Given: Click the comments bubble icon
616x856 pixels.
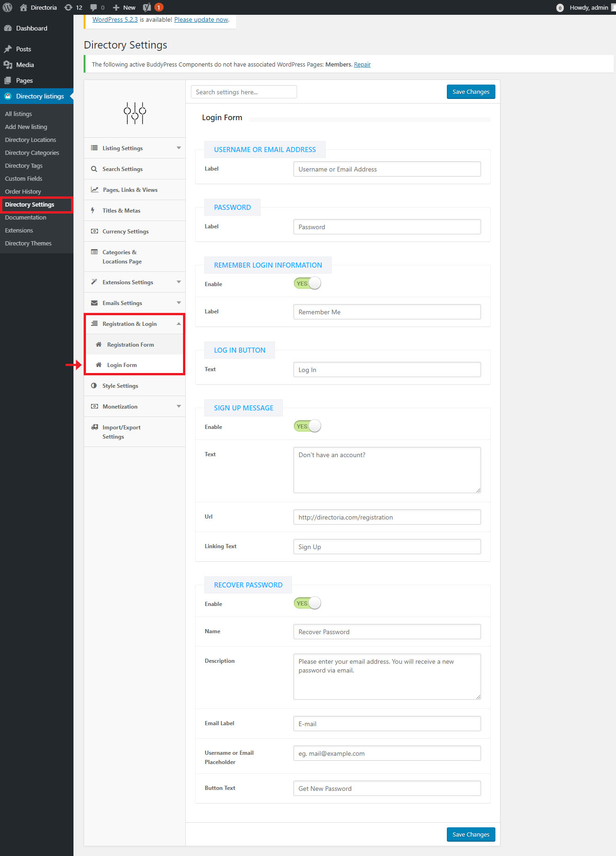Looking at the screenshot, I should click(94, 7).
